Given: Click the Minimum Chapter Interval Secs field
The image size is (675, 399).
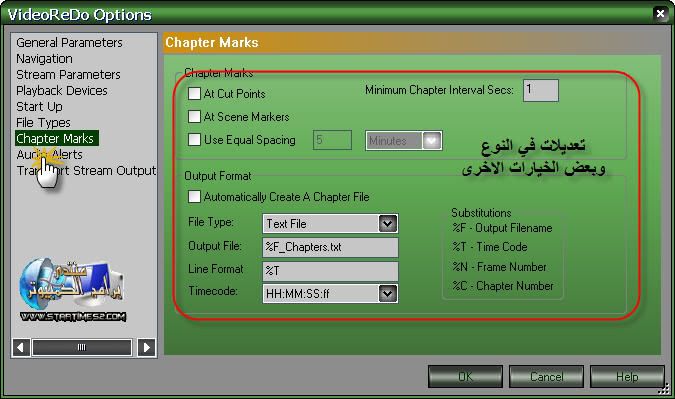Looking at the screenshot, I should click(x=541, y=90).
